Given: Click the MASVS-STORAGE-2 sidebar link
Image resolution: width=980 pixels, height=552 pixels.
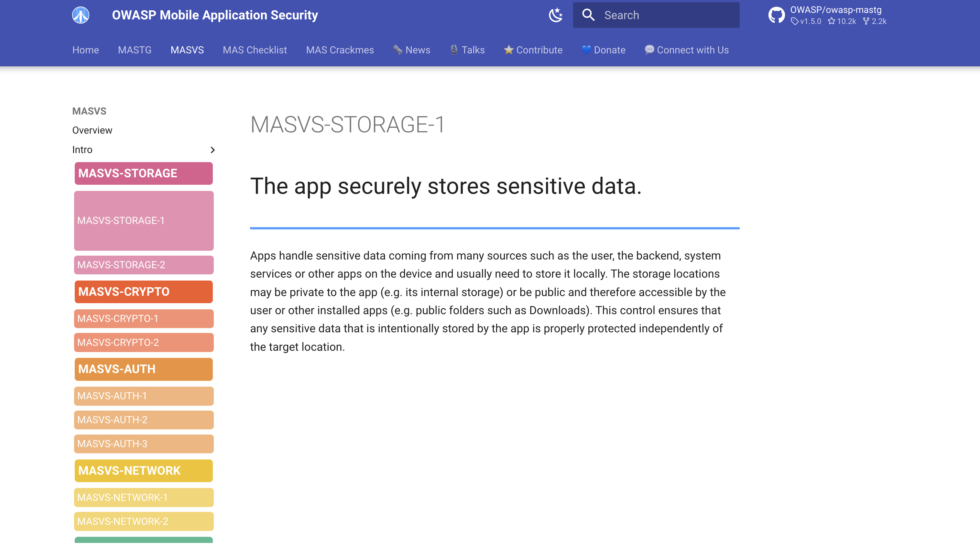Looking at the screenshot, I should click(143, 265).
